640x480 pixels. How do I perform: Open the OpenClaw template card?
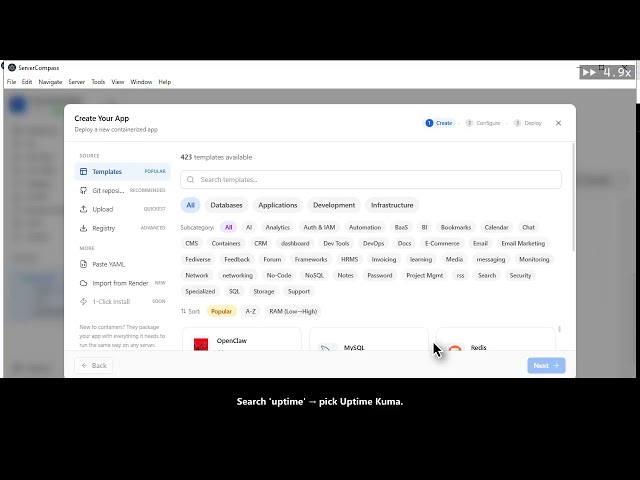coord(242,339)
